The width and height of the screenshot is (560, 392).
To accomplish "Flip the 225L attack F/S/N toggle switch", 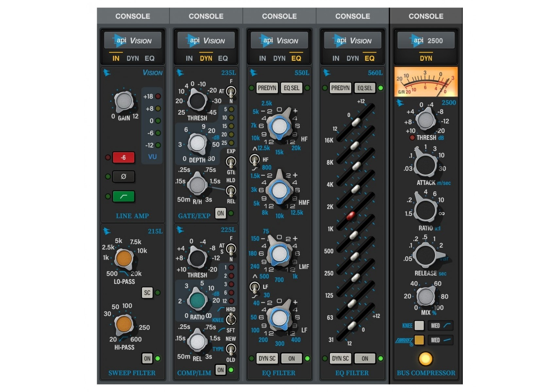I will [231, 249].
